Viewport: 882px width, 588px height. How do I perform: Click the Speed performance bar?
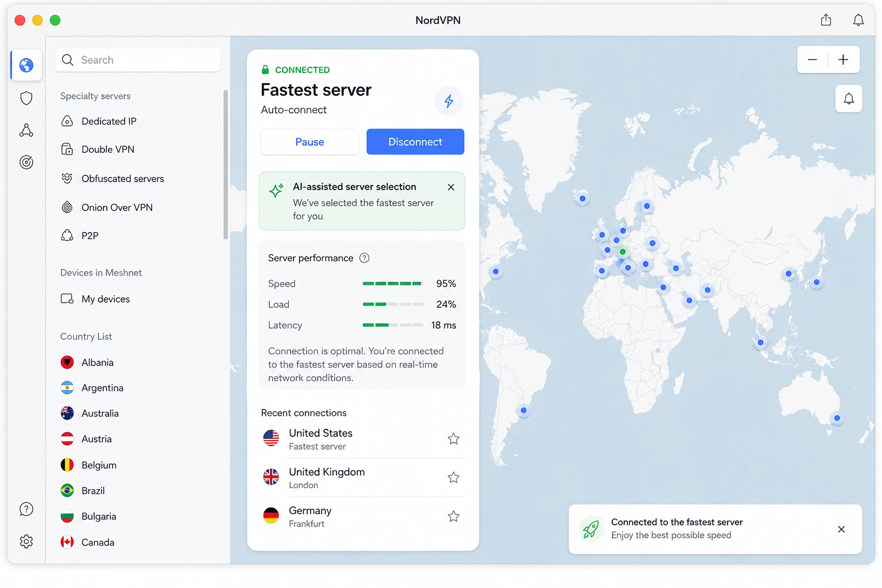pyautogui.click(x=393, y=284)
